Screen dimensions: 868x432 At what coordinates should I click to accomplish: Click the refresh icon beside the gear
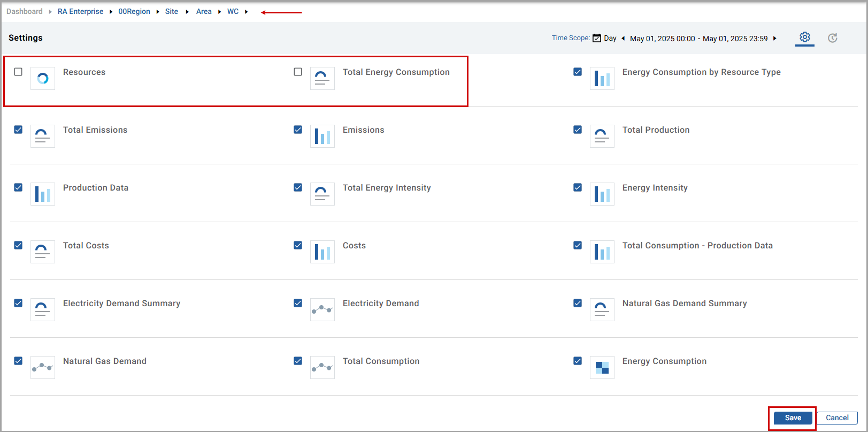coord(832,38)
